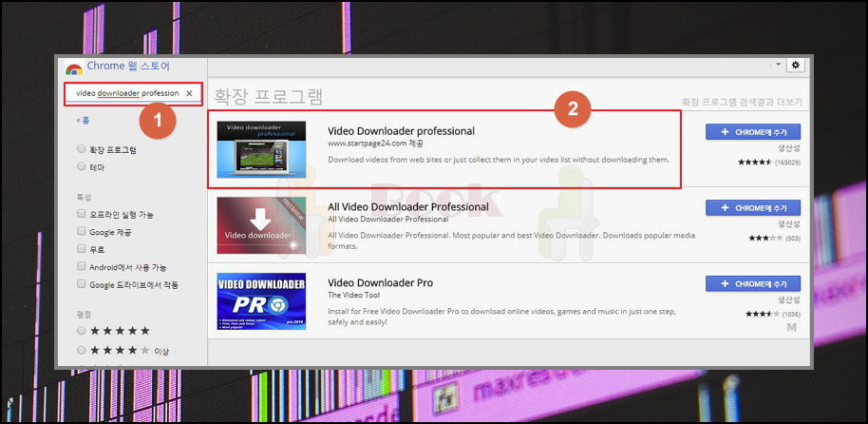Viewport: 868px width, 424px height.
Task: Click www.startpage24.com 제공 publisher text
Action: click(375, 143)
